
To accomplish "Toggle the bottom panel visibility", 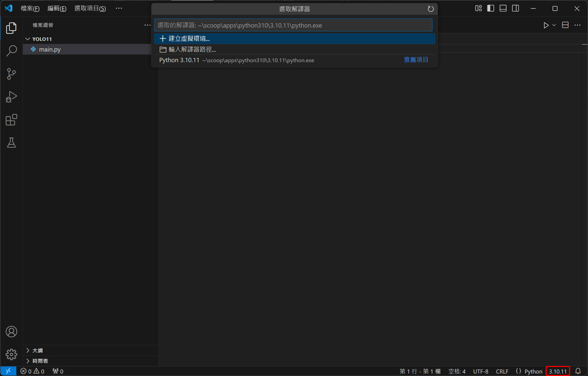I will point(503,8).
